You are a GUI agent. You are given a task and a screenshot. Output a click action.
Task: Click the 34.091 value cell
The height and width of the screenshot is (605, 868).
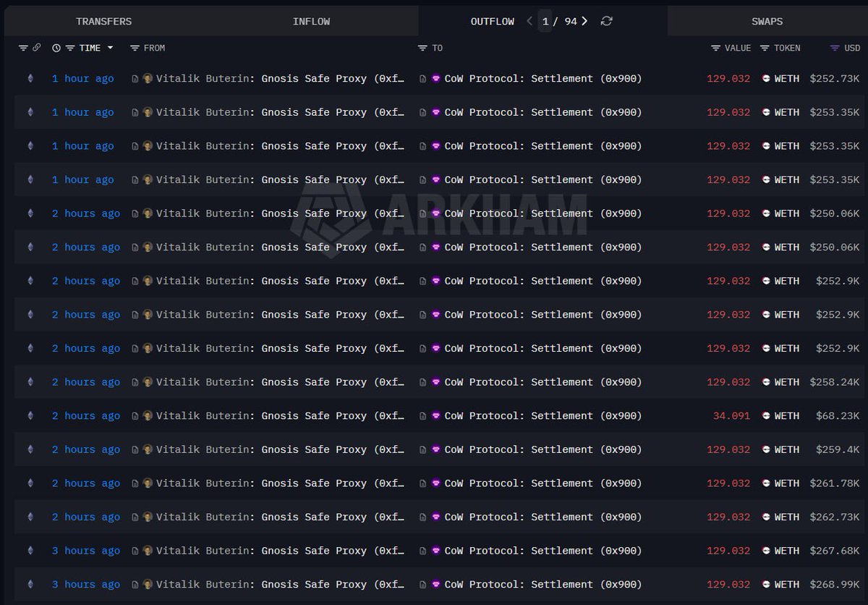click(x=731, y=416)
